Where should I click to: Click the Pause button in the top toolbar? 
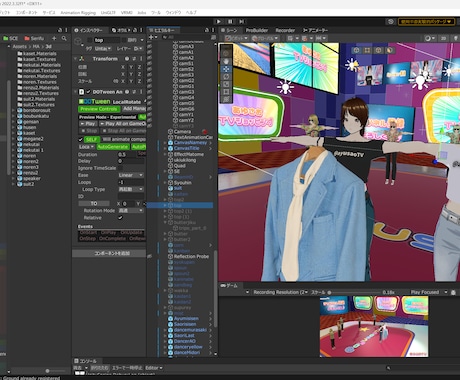(x=230, y=21)
